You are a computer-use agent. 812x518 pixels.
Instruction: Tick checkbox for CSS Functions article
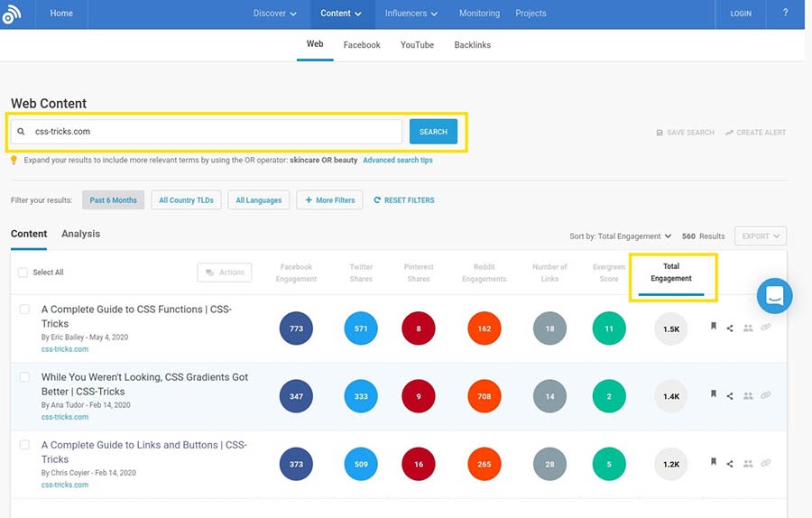24,310
